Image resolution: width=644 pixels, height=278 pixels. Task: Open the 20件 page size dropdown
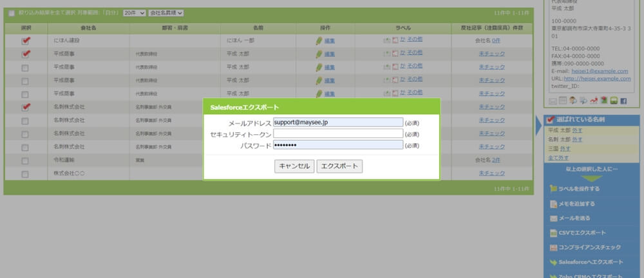[x=134, y=13]
